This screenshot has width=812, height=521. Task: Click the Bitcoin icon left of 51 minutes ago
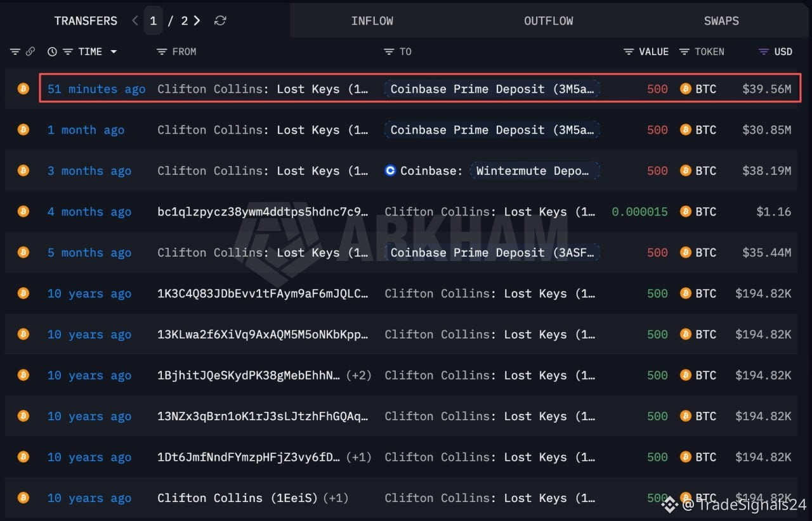[x=23, y=89]
